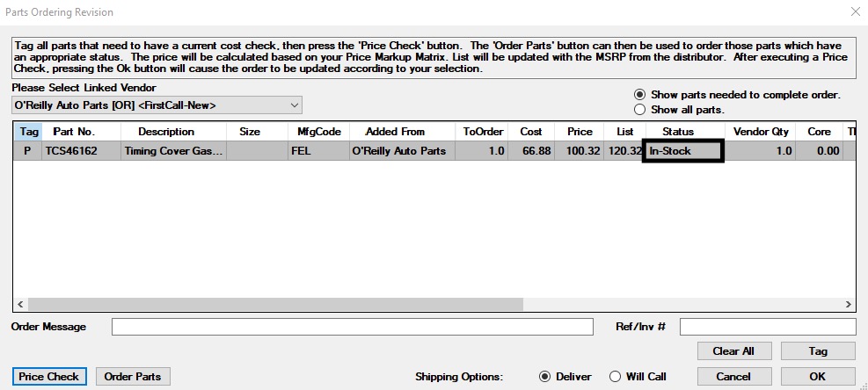Choose the Deliver shipping option
The width and height of the screenshot is (868, 390).
click(545, 377)
